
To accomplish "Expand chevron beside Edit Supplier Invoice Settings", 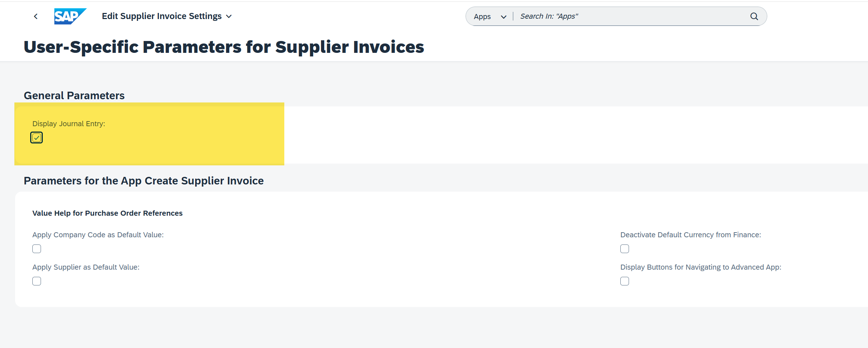I will coord(229,17).
